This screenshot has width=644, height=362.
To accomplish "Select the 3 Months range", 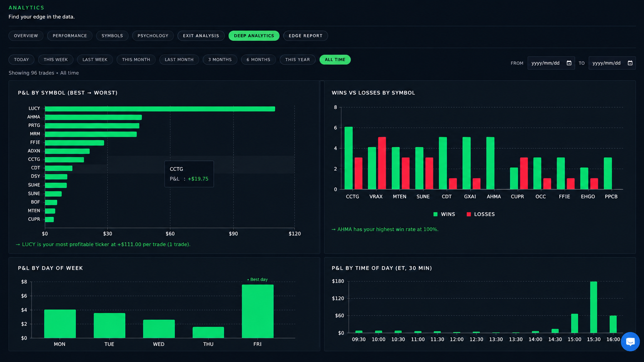I will tap(220, 60).
